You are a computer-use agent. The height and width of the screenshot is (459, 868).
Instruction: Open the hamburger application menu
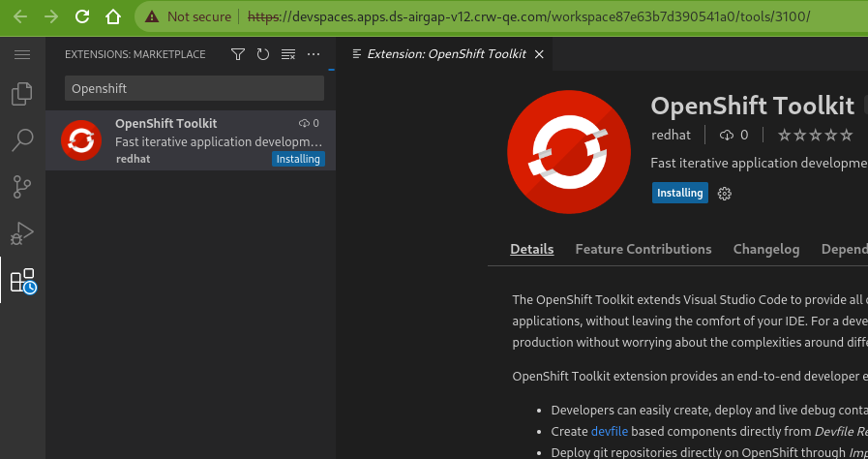point(21,54)
